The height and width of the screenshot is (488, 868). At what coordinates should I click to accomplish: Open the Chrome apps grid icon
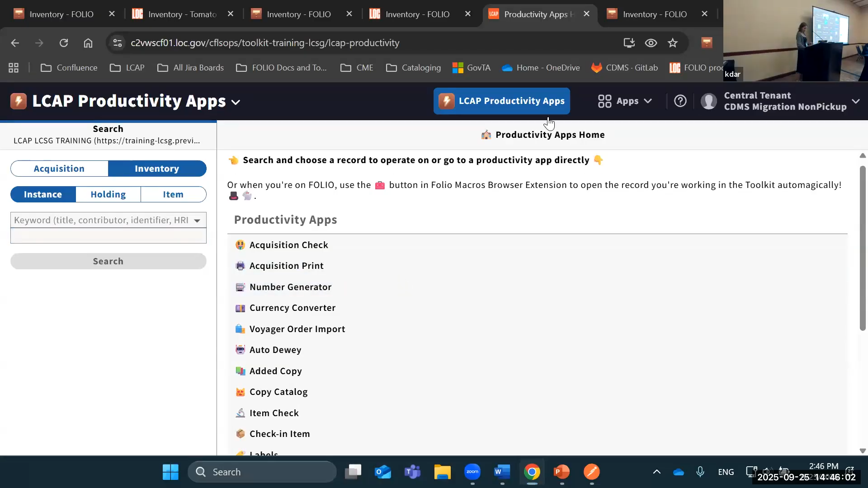14,68
